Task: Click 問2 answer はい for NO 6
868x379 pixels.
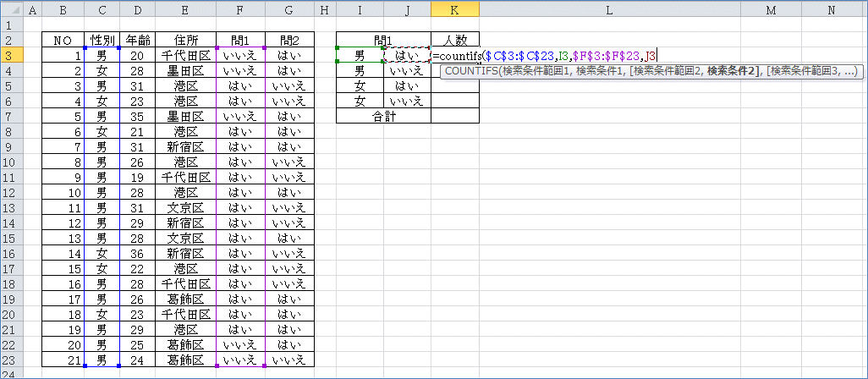Action: pos(289,131)
